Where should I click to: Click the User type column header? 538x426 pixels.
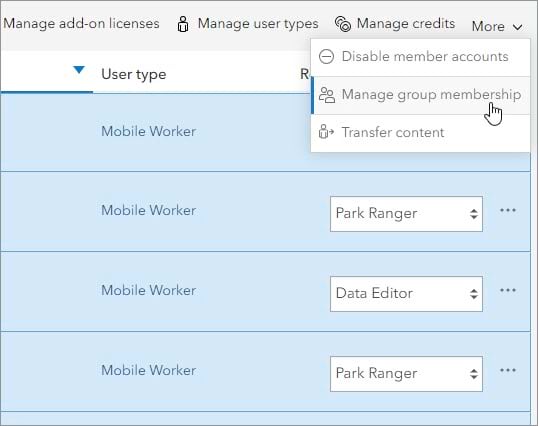coord(134,74)
